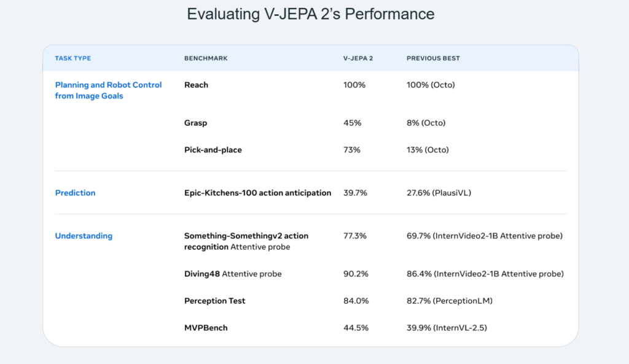Image resolution: width=629 pixels, height=364 pixels.
Task: Click the "Grasp" benchmark name
Action: pyautogui.click(x=195, y=123)
